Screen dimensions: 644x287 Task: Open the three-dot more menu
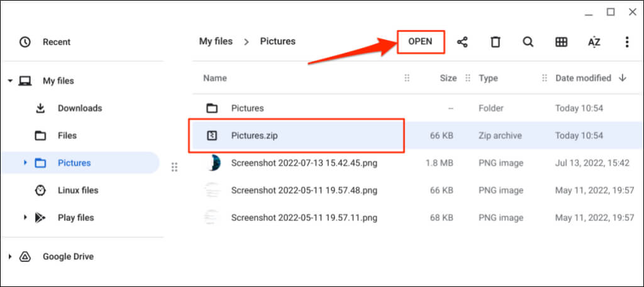pyautogui.click(x=626, y=42)
